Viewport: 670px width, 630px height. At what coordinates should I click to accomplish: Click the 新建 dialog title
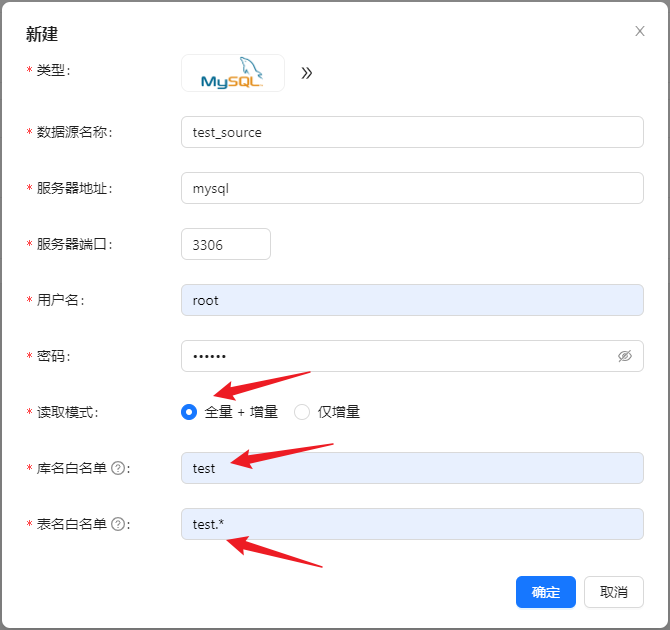[42, 34]
